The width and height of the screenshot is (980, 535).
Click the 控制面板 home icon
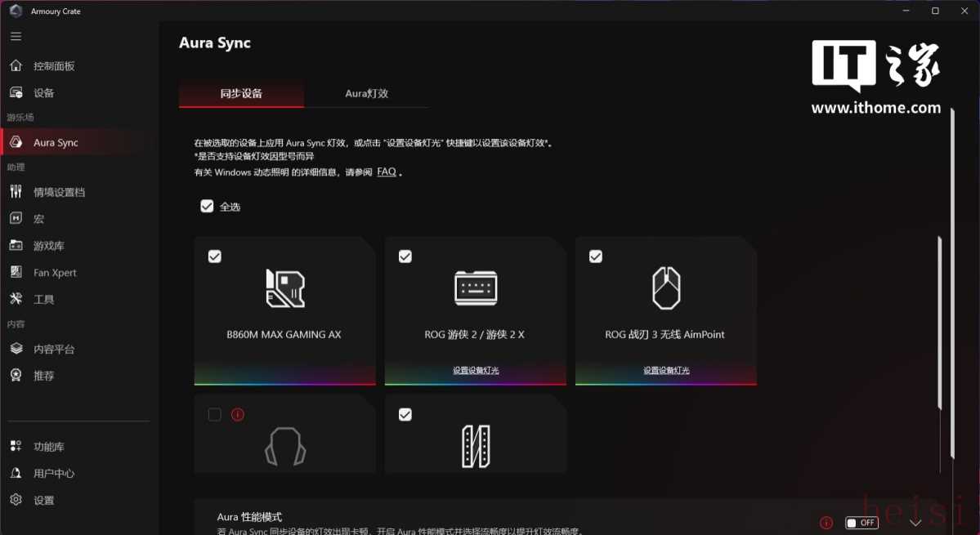pos(16,65)
